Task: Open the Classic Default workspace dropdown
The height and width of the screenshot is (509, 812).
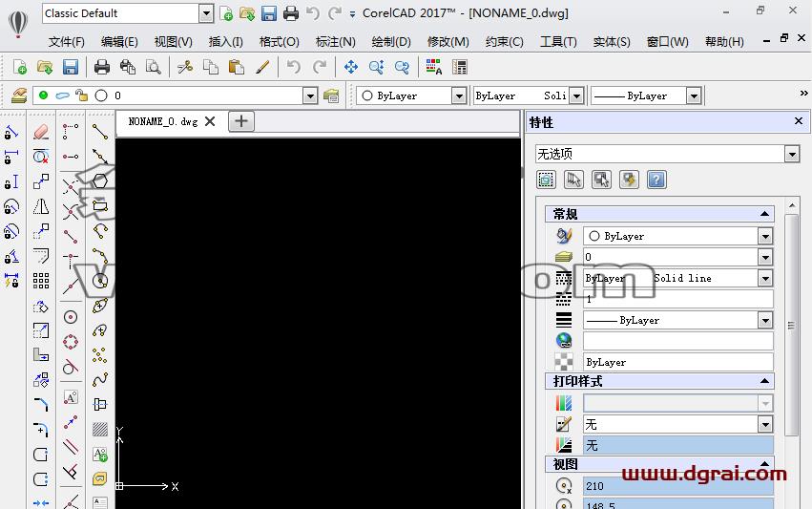Action: coord(206,13)
